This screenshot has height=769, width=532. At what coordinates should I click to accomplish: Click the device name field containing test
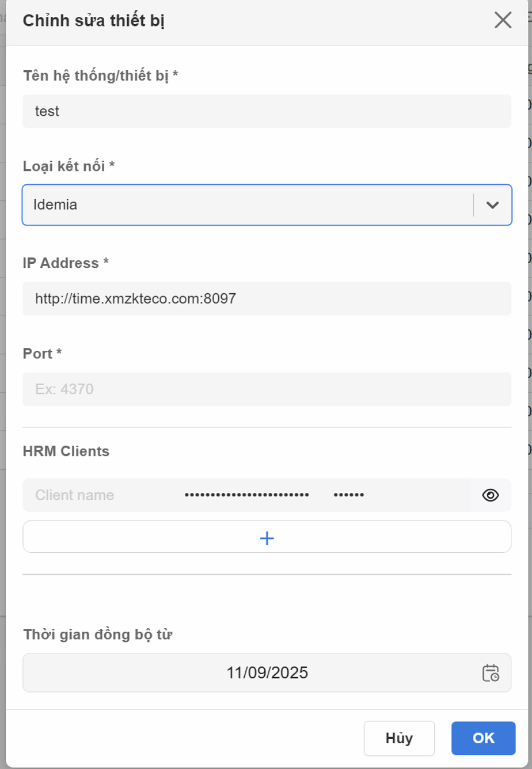click(267, 111)
